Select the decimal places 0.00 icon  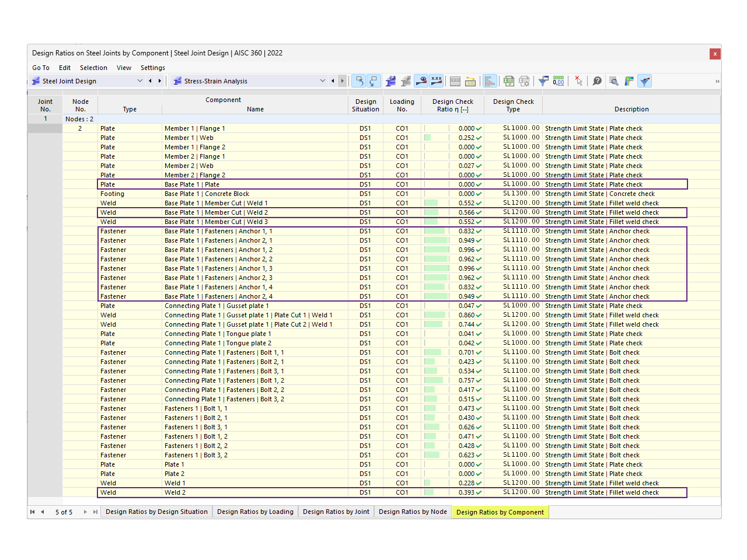click(x=558, y=81)
